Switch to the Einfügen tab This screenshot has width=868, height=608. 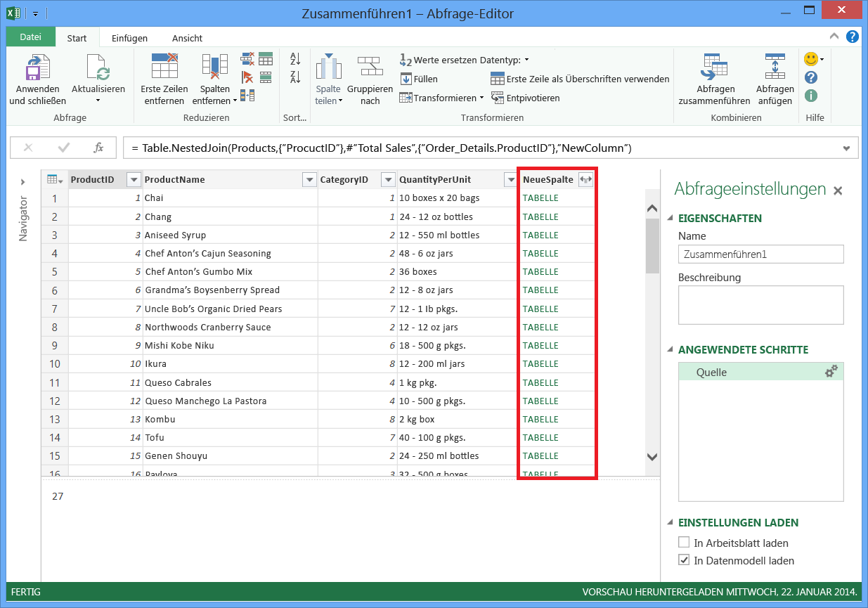(x=129, y=38)
